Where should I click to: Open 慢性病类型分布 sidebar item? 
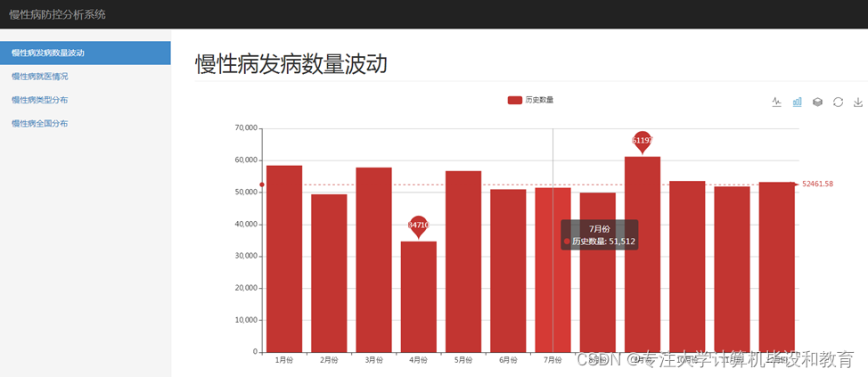tap(40, 100)
